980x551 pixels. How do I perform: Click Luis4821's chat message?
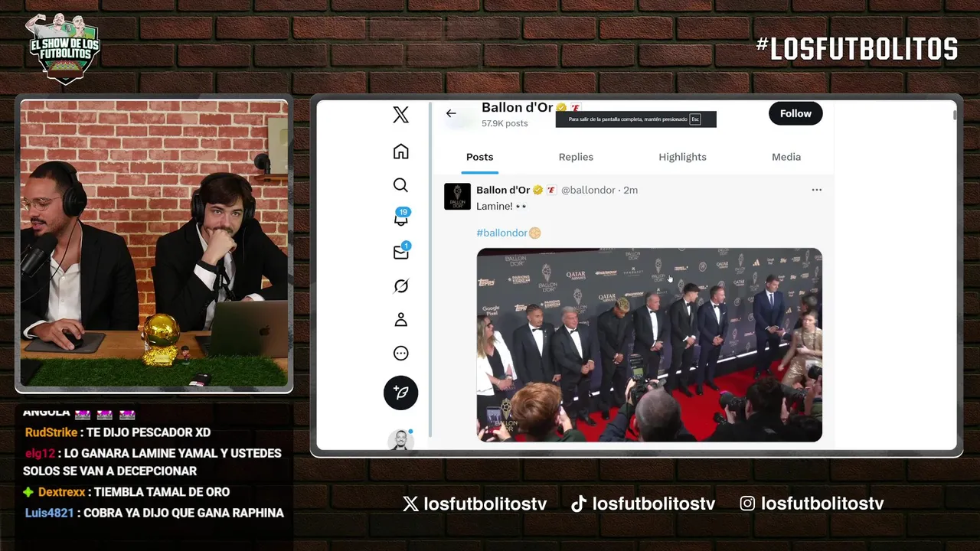pyautogui.click(x=154, y=513)
